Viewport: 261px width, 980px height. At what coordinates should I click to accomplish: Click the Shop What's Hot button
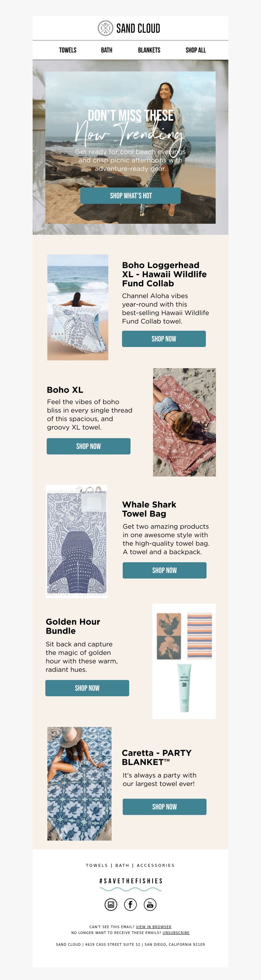[130, 196]
